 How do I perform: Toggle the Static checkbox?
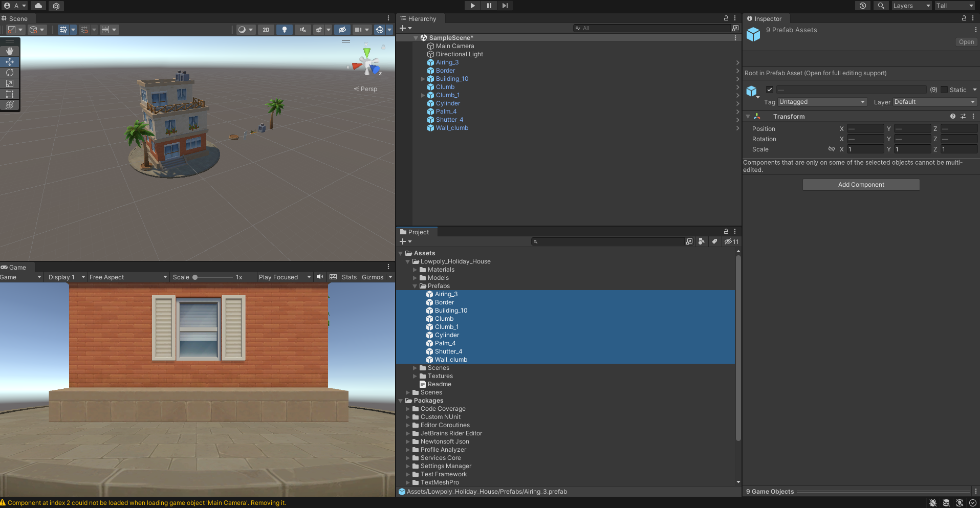[x=944, y=90]
